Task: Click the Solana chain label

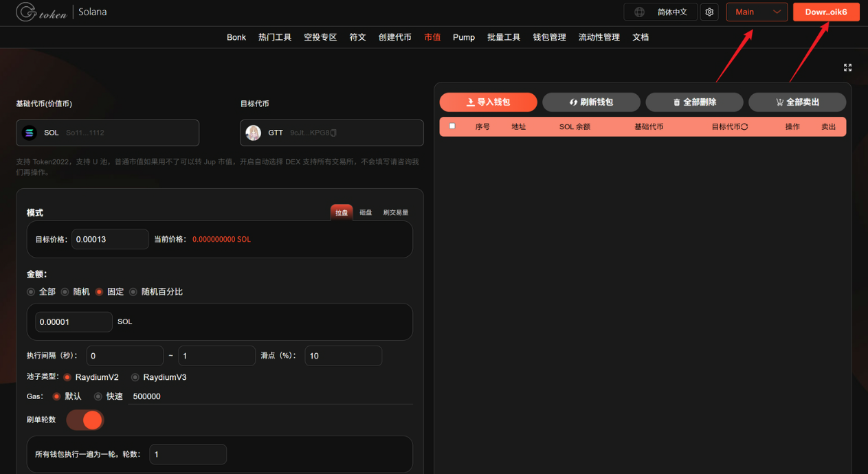Action: (93, 12)
